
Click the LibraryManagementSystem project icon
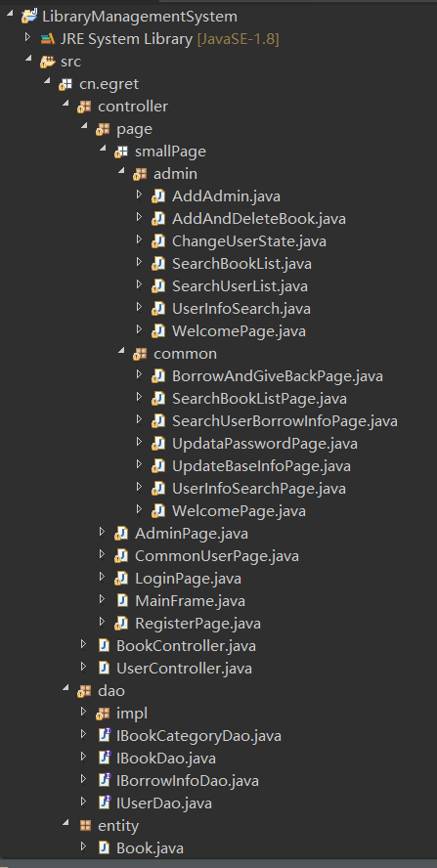tap(28, 17)
